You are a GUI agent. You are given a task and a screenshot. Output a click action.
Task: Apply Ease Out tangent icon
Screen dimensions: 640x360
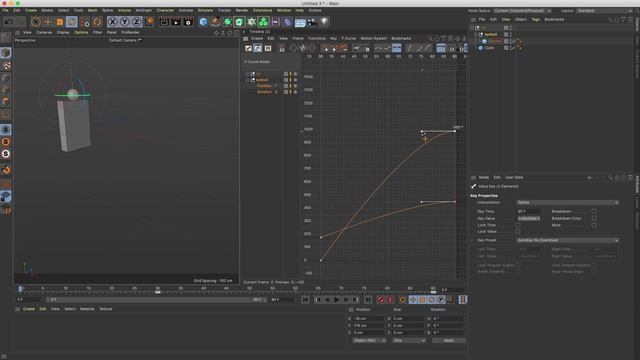point(428,48)
